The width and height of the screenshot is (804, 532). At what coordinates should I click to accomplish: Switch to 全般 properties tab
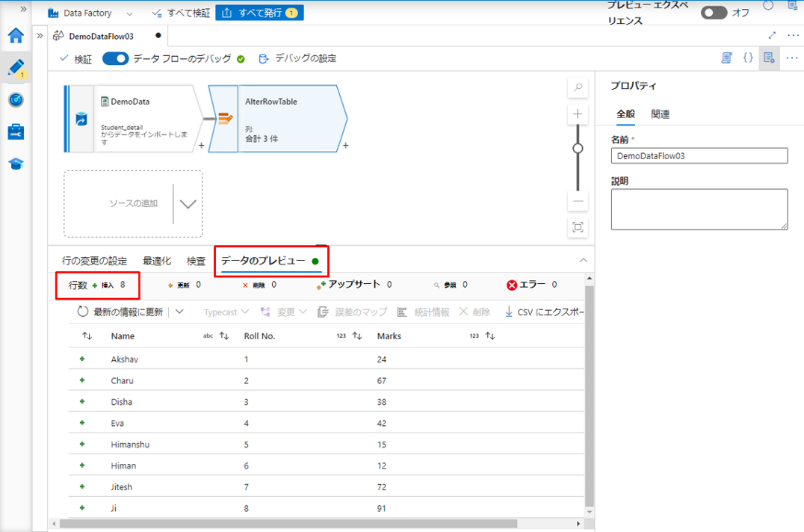point(625,114)
